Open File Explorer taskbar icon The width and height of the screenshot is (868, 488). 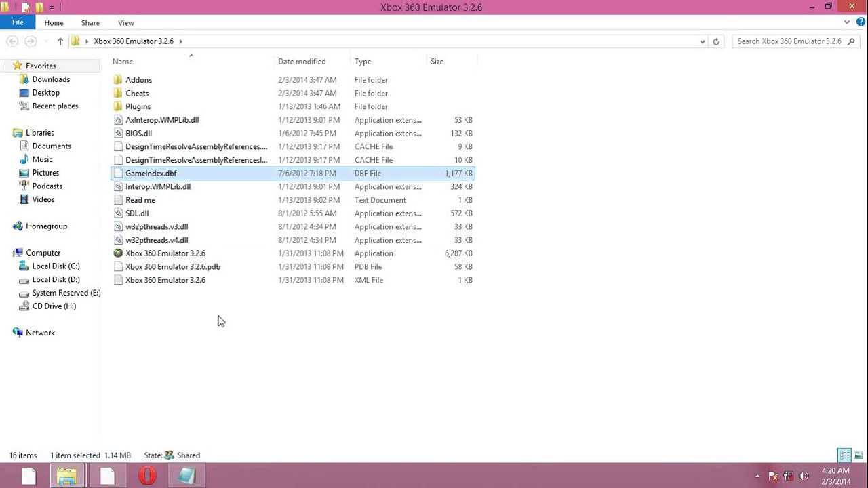[66, 476]
